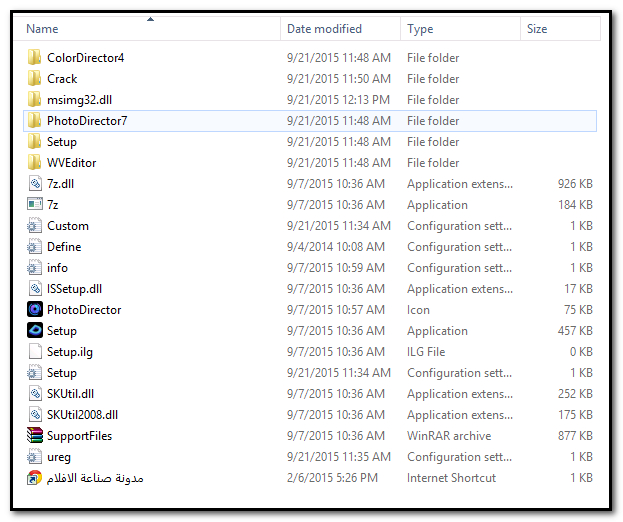623x522 pixels.
Task: Click the SKUtil.dll file icon
Action: (35, 394)
